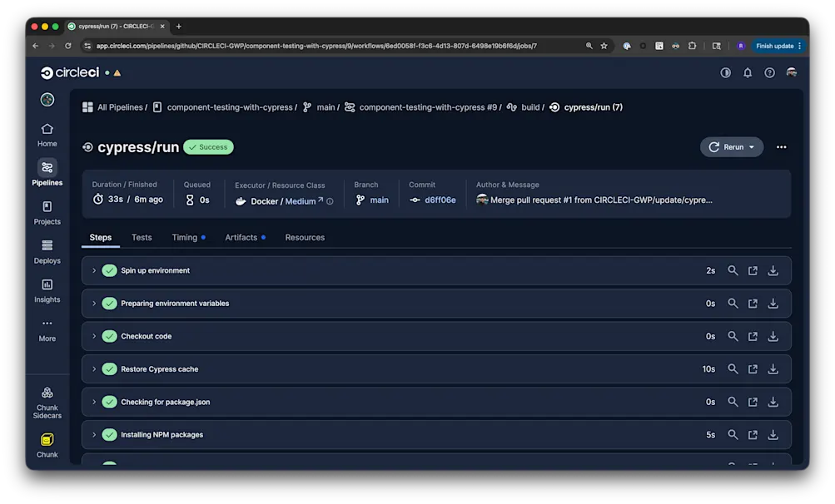Image resolution: width=835 pixels, height=504 pixels.
Task: Switch to the Tests tab
Action: pyautogui.click(x=142, y=237)
